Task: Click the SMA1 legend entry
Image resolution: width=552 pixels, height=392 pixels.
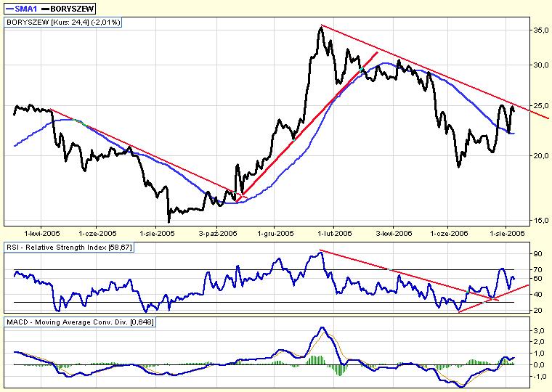Action: coord(21,9)
